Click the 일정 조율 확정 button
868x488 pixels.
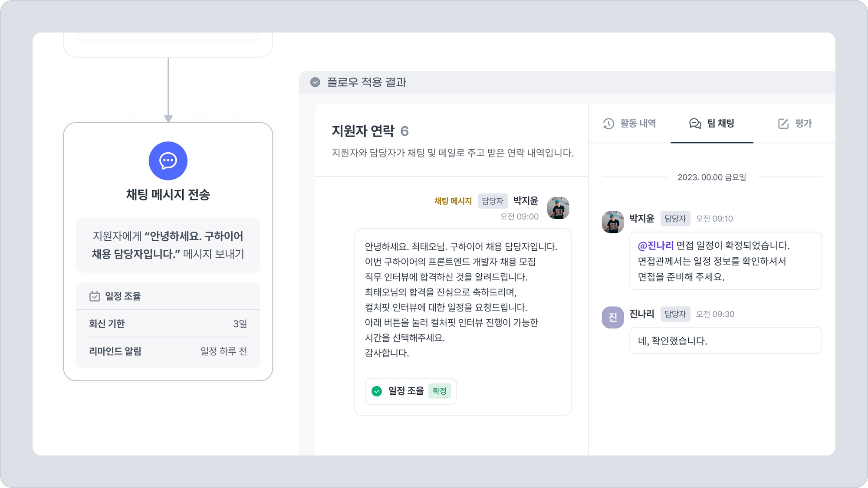coord(406,391)
